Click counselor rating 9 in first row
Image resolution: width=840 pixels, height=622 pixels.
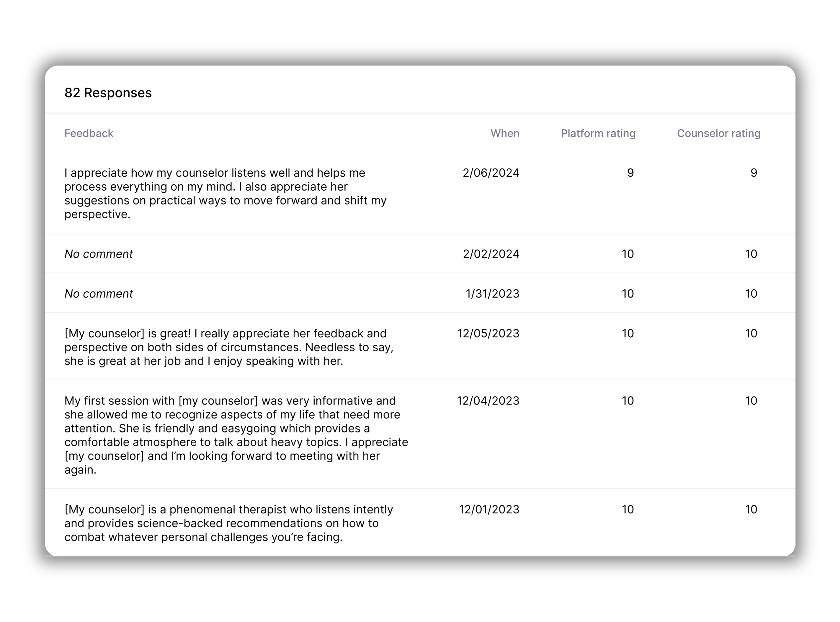753,173
